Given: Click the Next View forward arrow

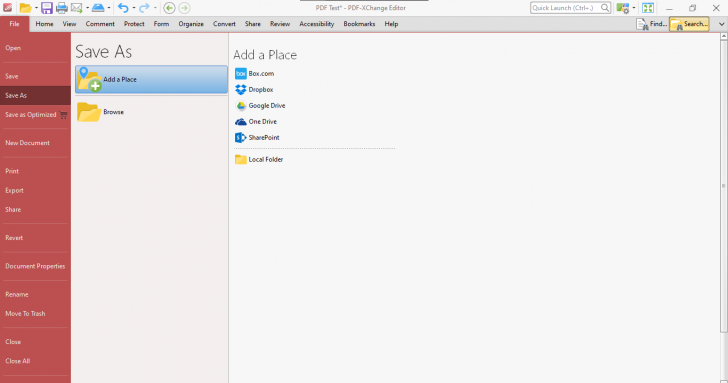Looking at the screenshot, I should [x=184, y=8].
